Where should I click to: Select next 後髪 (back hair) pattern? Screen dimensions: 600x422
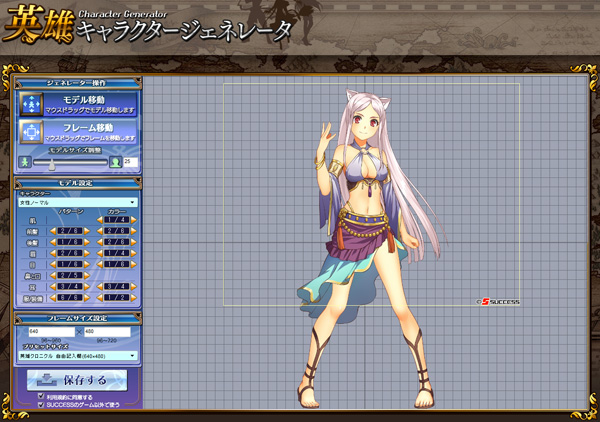tap(87, 242)
